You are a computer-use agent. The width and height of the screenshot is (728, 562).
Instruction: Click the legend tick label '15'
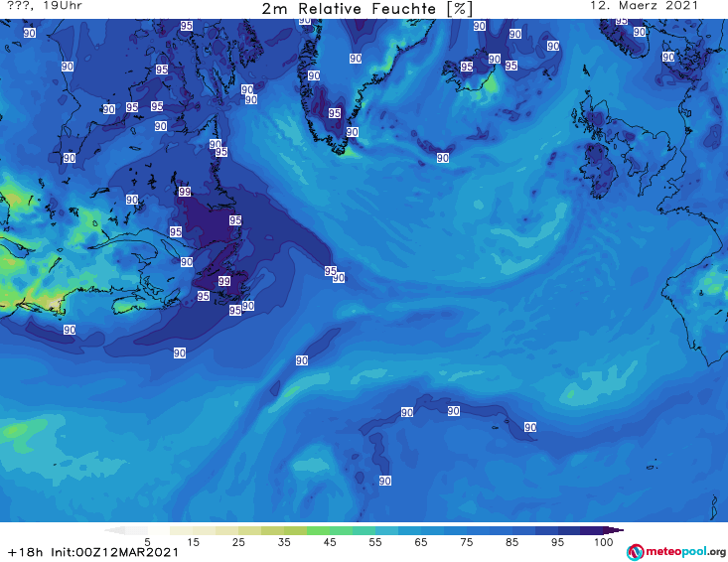coord(193,542)
